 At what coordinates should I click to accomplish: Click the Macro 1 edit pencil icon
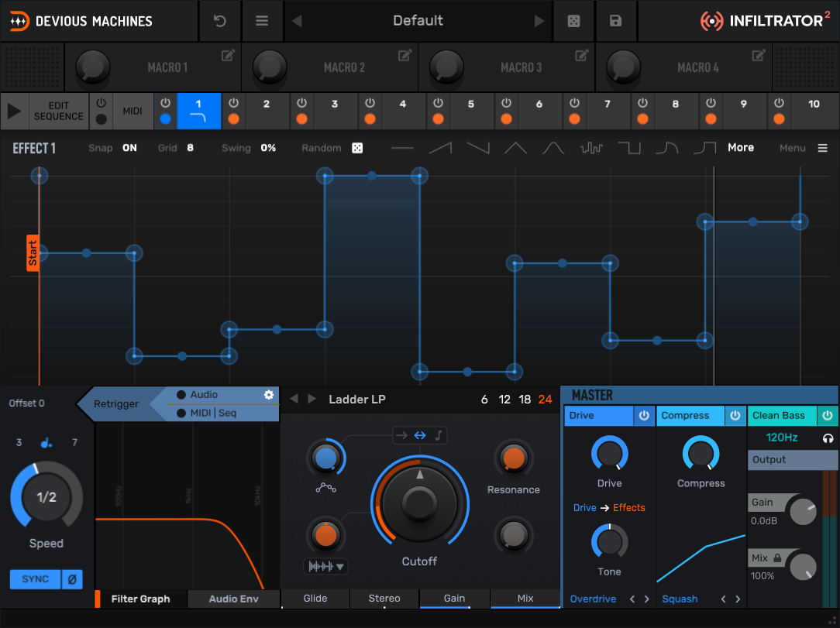pos(228,55)
